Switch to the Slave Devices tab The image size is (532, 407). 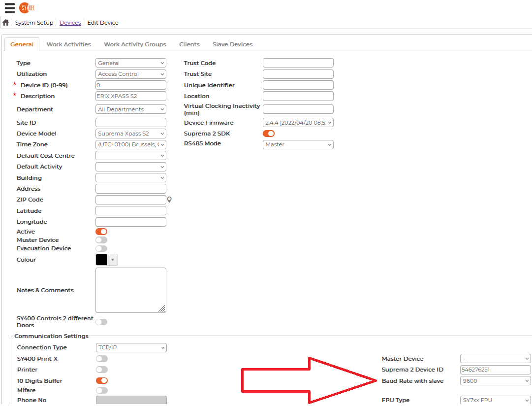[x=232, y=44]
